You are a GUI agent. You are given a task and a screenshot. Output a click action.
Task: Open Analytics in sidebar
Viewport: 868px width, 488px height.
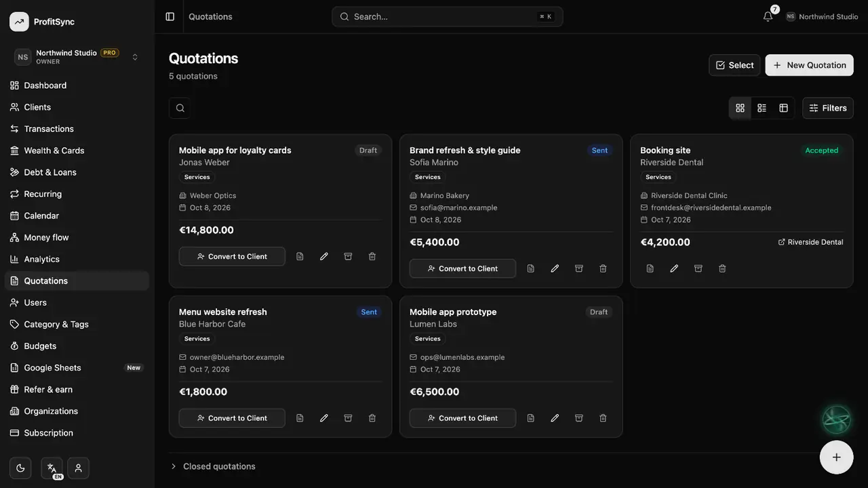click(77, 259)
